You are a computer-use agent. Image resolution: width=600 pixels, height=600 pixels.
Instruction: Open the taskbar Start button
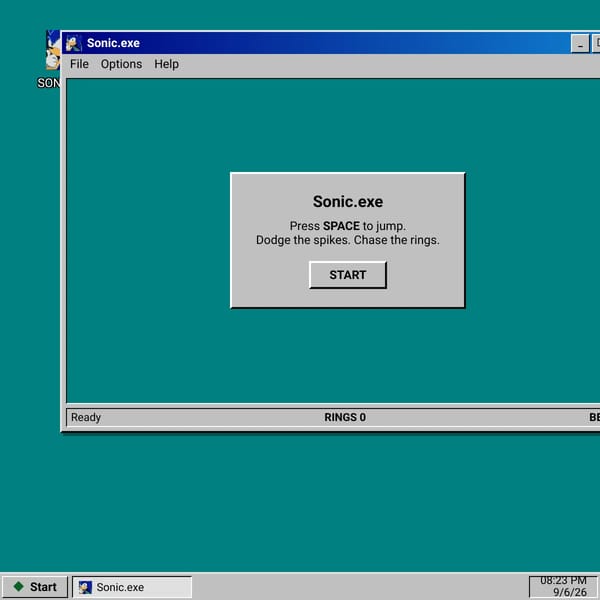click(x=35, y=587)
